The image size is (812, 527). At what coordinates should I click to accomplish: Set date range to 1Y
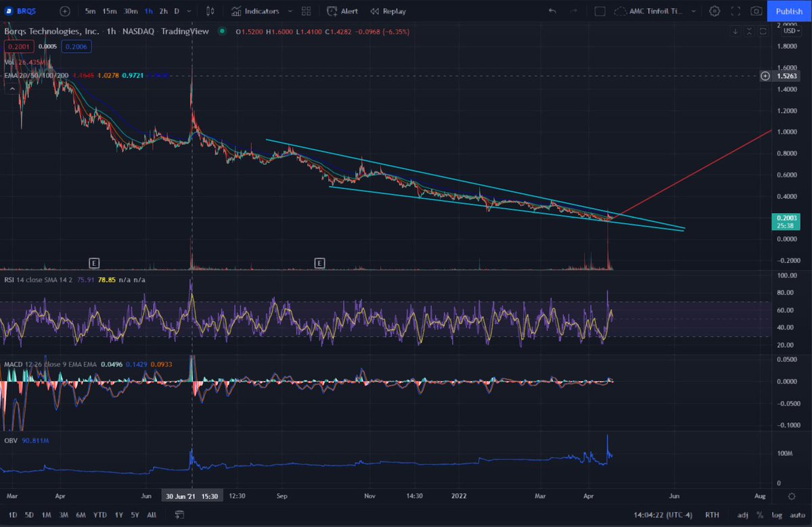click(x=120, y=515)
